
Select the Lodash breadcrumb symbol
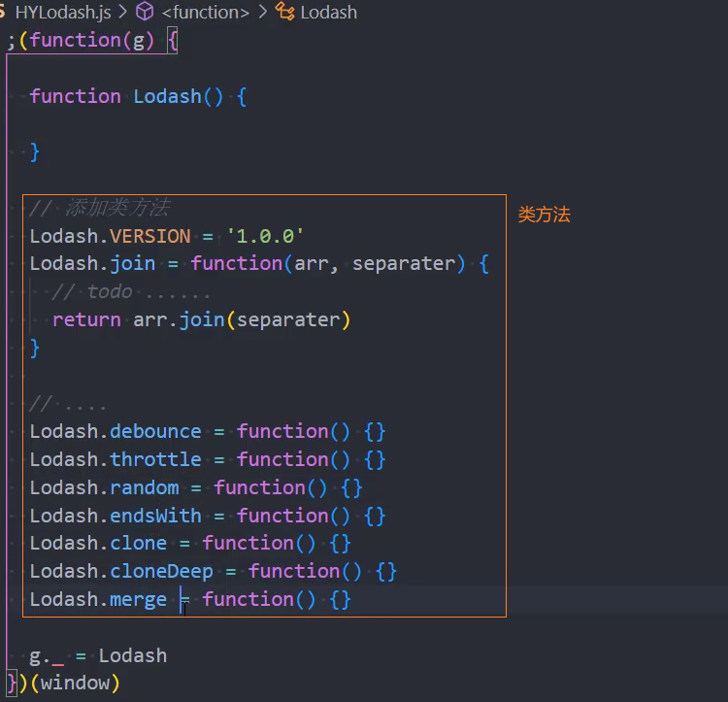pos(330,13)
